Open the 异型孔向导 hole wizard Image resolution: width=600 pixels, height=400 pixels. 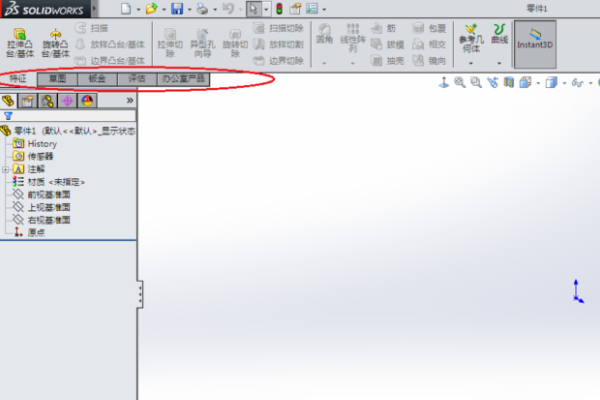202,44
